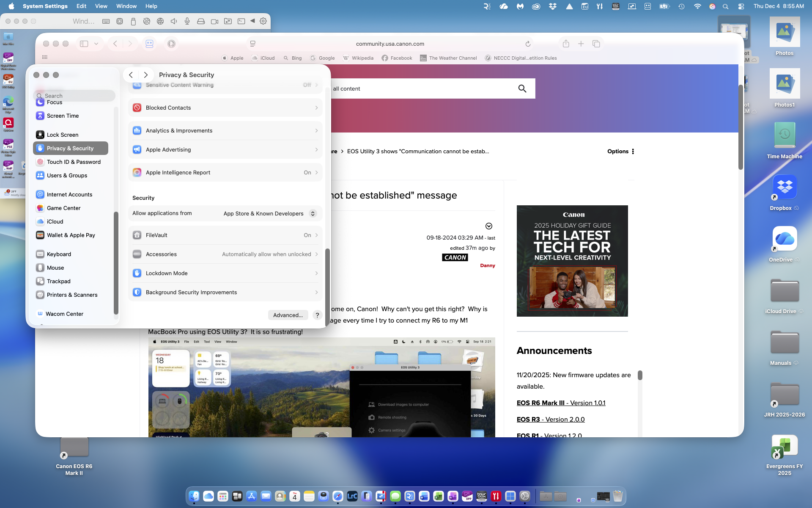The height and width of the screenshot is (508, 812).
Task: Click the Safari Share icon
Action: (x=566, y=44)
